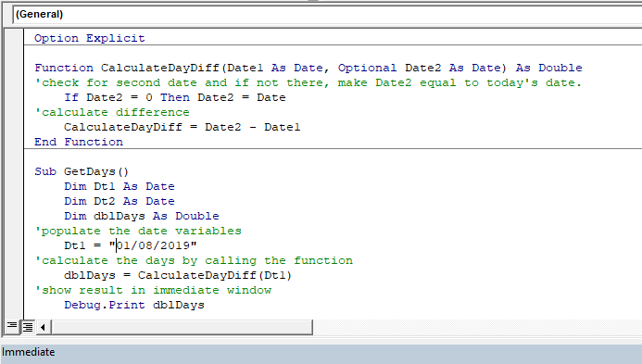The image size is (642, 364).
Task: Click the date string "01/08/2019"
Action: coord(153,245)
